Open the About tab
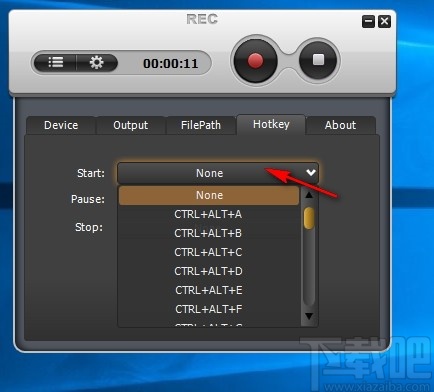This screenshot has width=434, height=392. click(x=340, y=125)
